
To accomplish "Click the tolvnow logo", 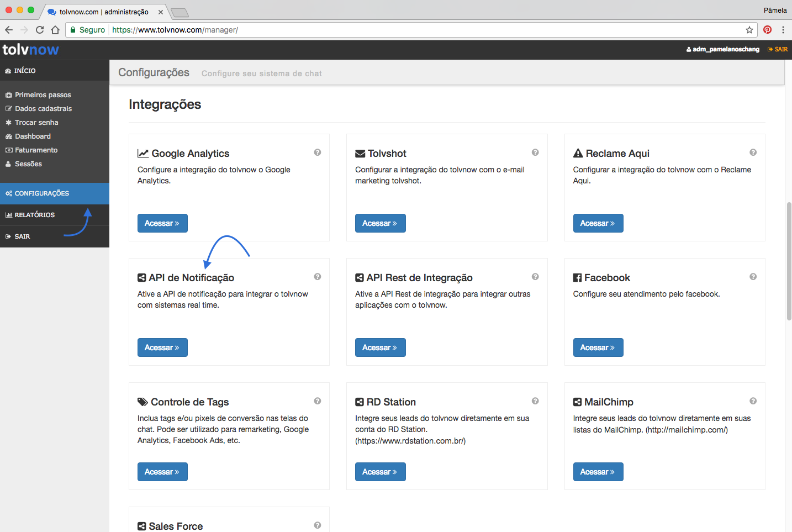I will 31,50.
